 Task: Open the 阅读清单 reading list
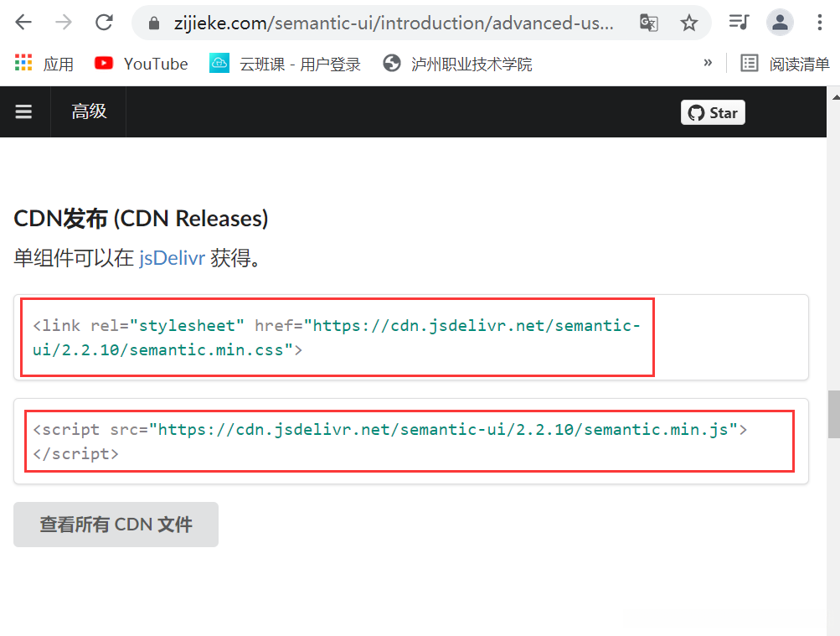[x=785, y=64]
